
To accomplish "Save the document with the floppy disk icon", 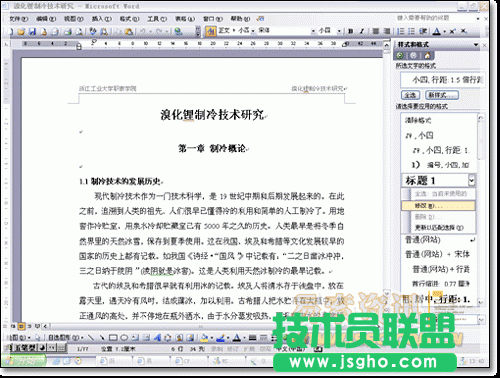I will [32, 31].
